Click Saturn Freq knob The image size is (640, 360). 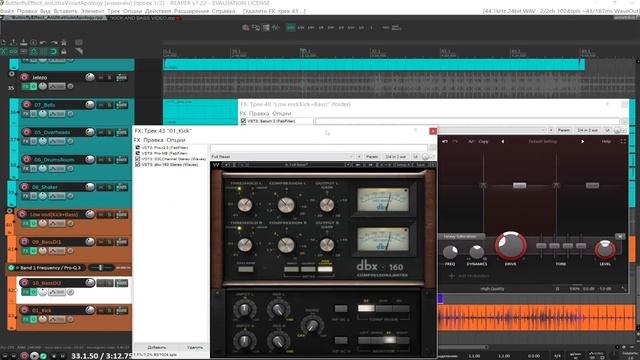pos(450,252)
